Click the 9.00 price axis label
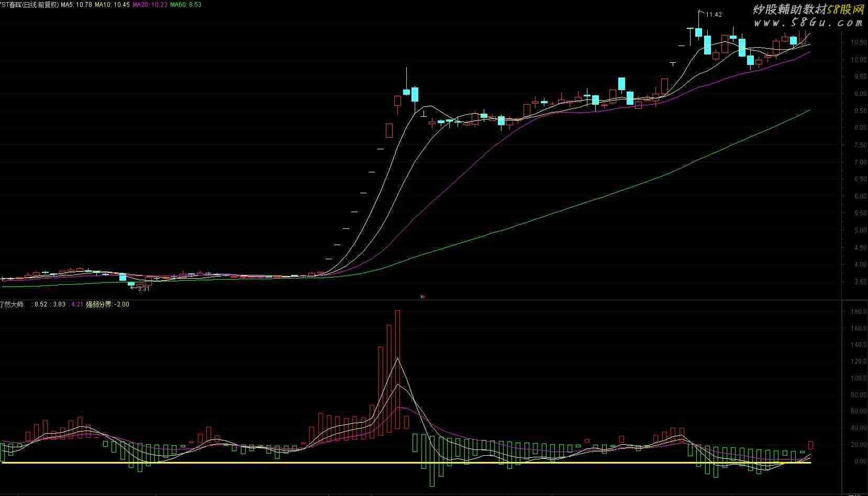The height and width of the screenshot is (496, 868). pos(860,94)
